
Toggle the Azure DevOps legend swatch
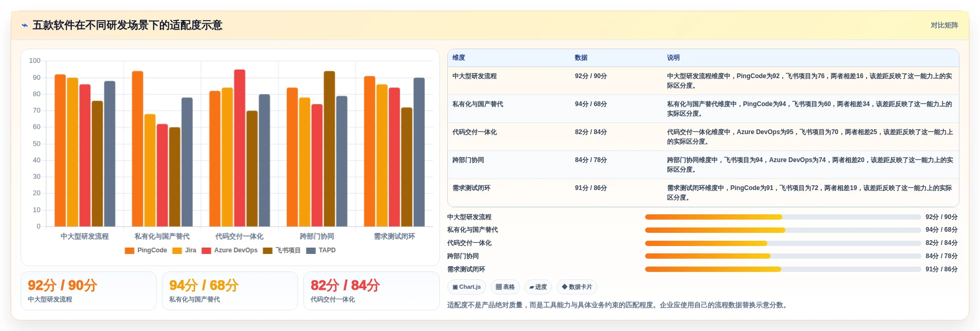(206, 251)
